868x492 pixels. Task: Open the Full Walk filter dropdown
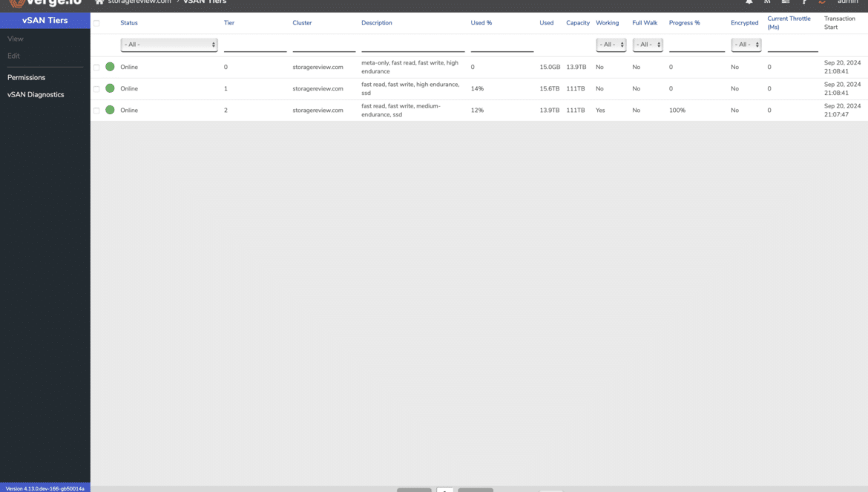pos(648,45)
